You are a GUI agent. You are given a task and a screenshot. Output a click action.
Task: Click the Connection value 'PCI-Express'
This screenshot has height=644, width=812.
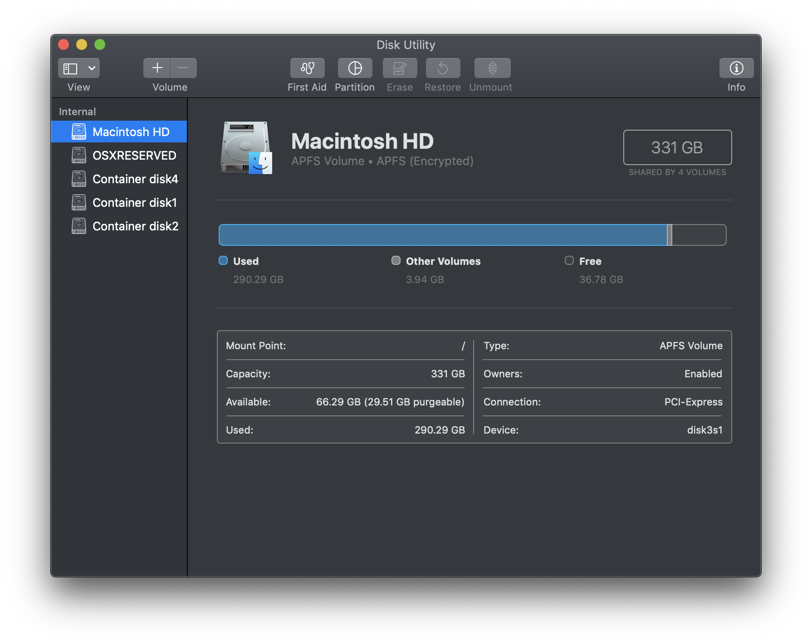693,402
